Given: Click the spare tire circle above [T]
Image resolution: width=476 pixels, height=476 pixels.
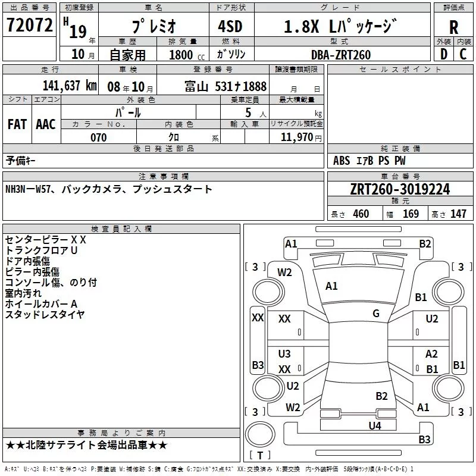Looking at the screenshot, I should (x=260, y=434).
